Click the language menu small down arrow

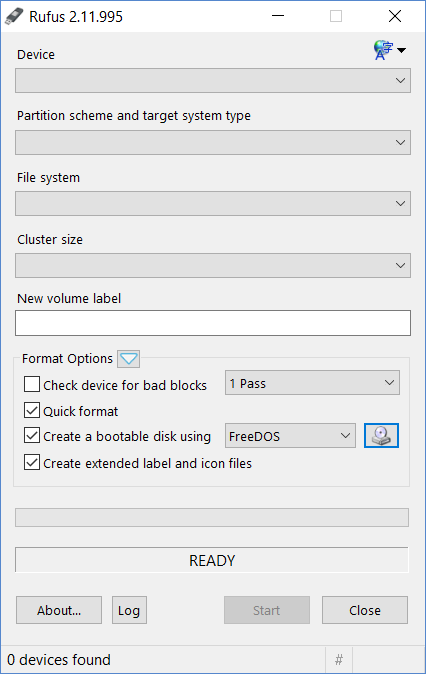(401, 50)
